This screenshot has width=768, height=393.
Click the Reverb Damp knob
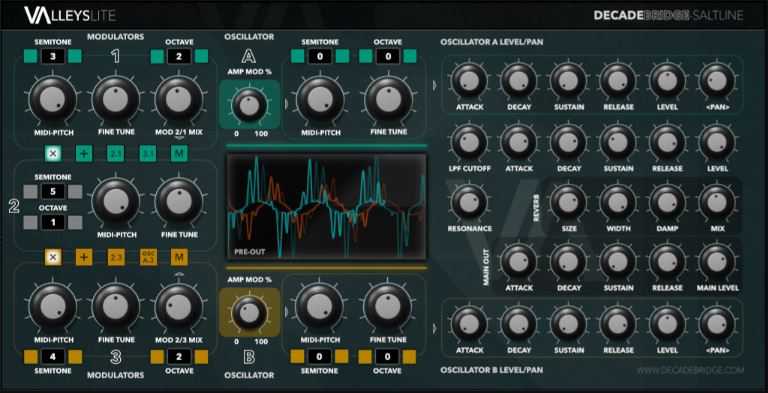pos(667,202)
